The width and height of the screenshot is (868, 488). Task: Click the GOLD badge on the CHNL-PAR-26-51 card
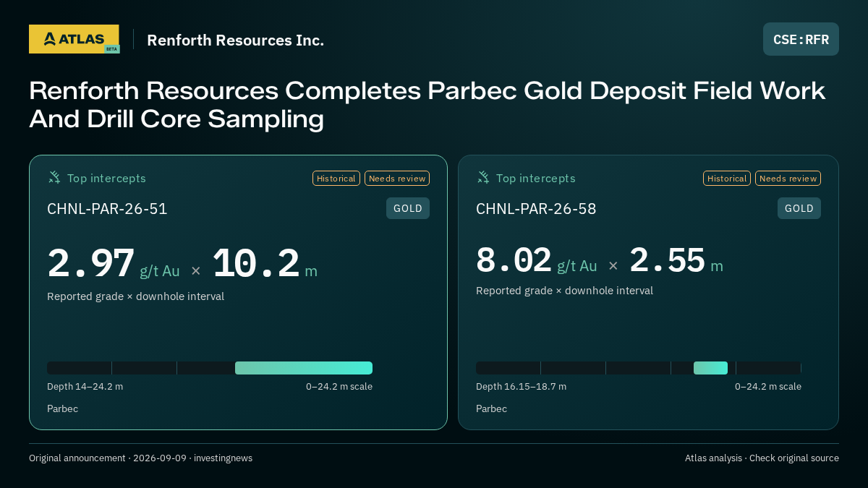pos(408,208)
